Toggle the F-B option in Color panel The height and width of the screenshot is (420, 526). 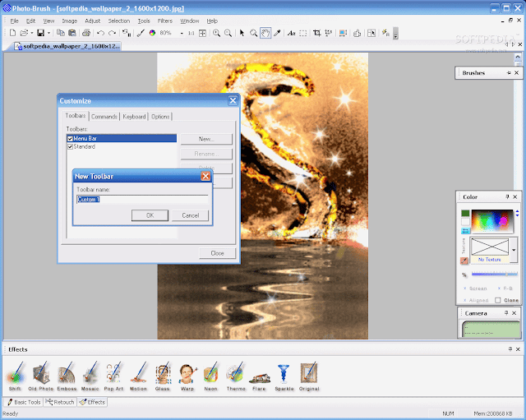[505, 288]
